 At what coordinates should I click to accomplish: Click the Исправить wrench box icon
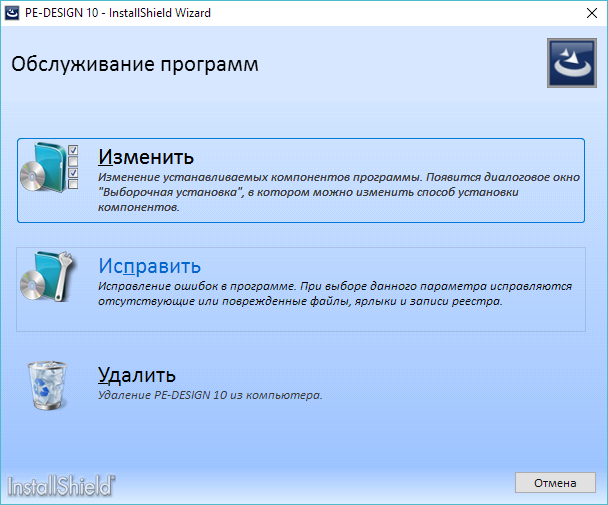pos(47,276)
